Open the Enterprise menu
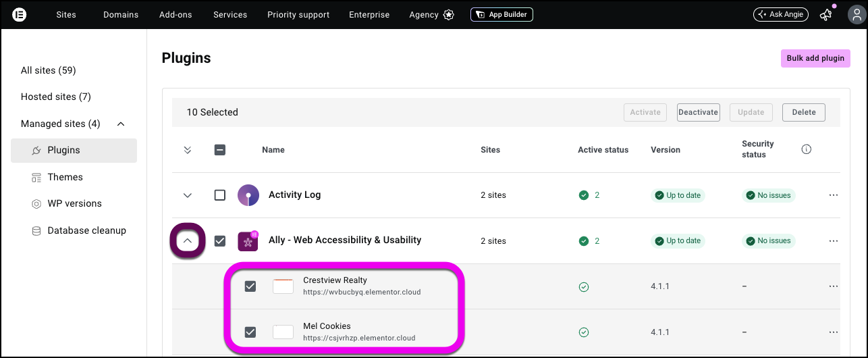The image size is (868, 358). coord(369,14)
